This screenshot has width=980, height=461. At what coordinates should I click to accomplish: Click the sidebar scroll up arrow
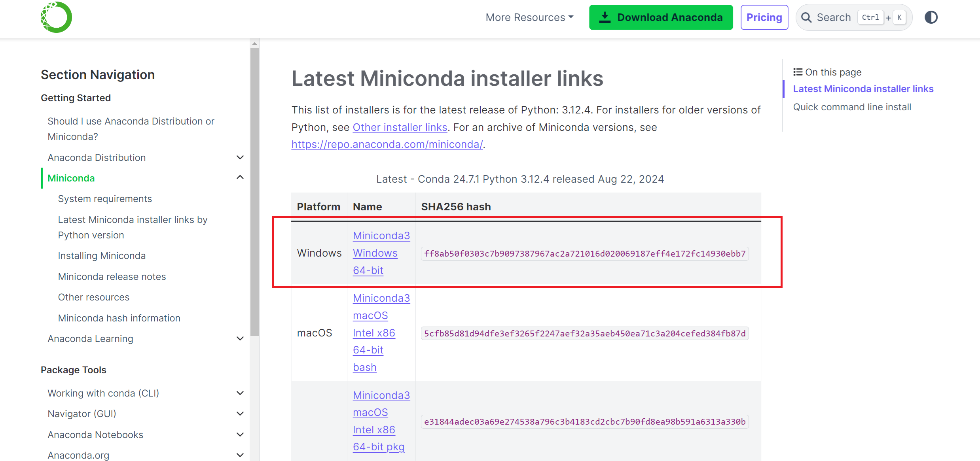tap(254, 43)
